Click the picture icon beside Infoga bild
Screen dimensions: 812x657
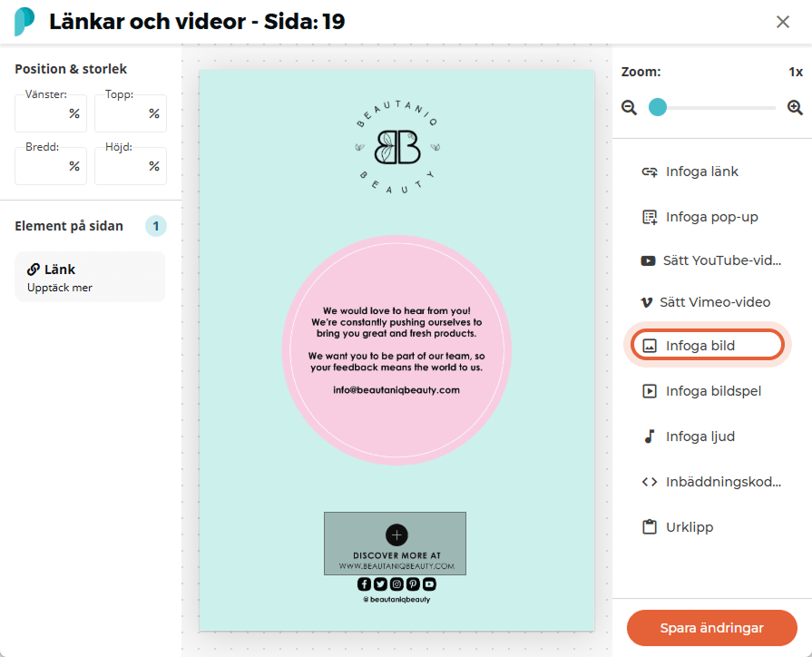point(650,346)
